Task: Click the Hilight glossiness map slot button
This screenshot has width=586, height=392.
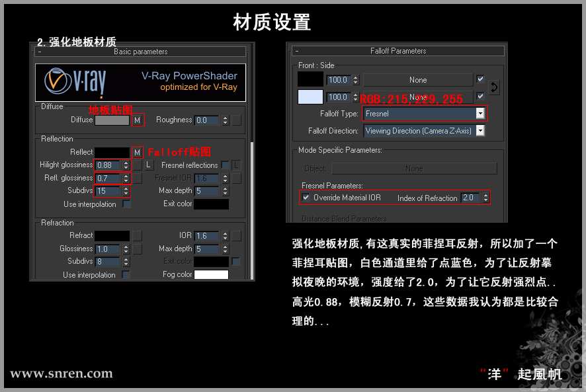Action: [x=138, y=165]
